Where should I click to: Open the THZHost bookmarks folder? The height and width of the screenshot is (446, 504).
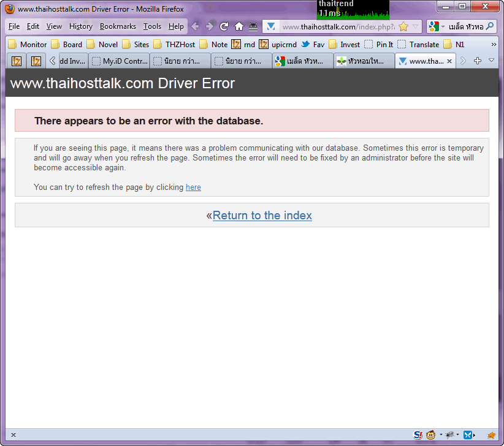point(174,44)
